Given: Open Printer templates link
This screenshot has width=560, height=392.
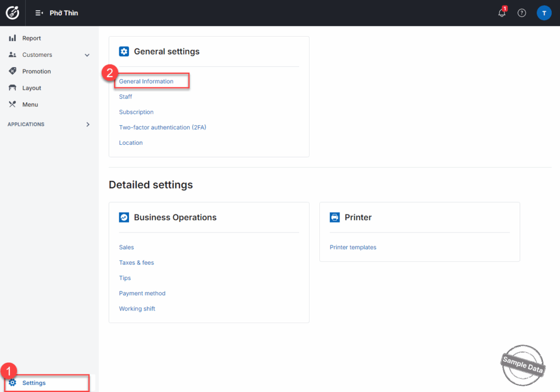Looking at the screenshot, I should tap(353, 248).
